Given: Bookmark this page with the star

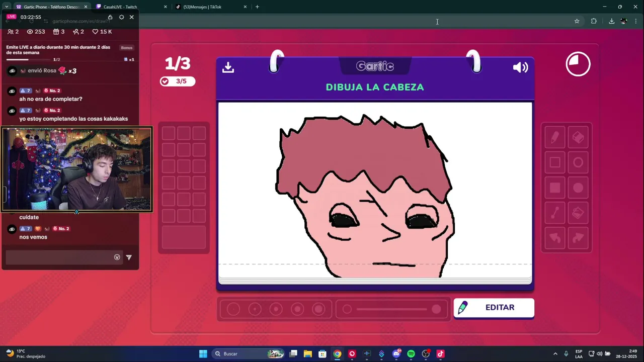Looking at the screenshot, I should [x=577, y=21].
